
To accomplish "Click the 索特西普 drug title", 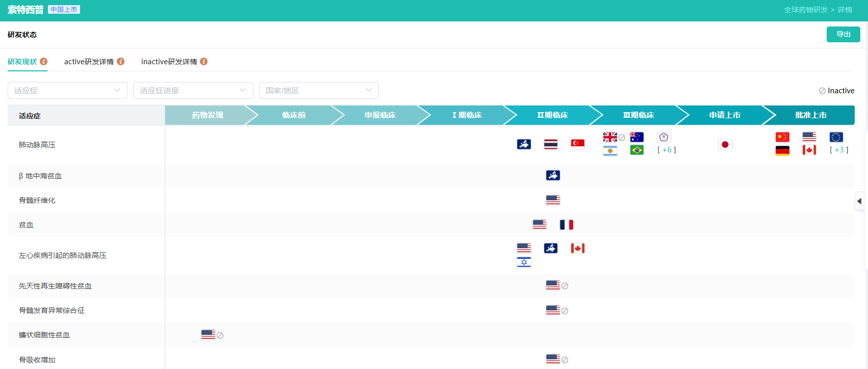I will click(x=25, y=10).
